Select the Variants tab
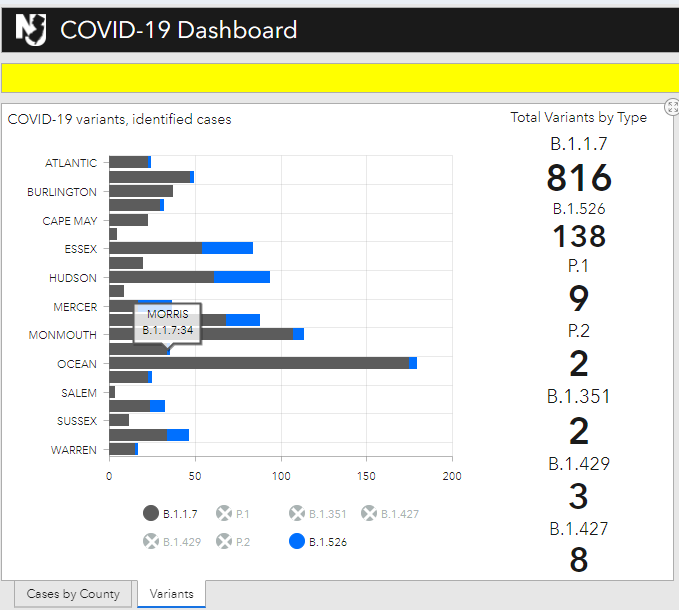 coord(171,594)
